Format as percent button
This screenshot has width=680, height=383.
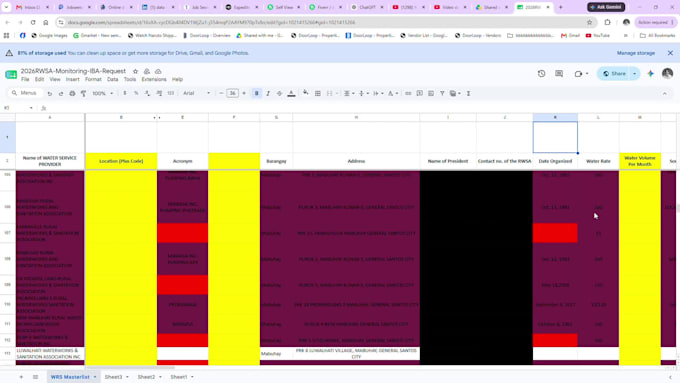click(136, 93)
